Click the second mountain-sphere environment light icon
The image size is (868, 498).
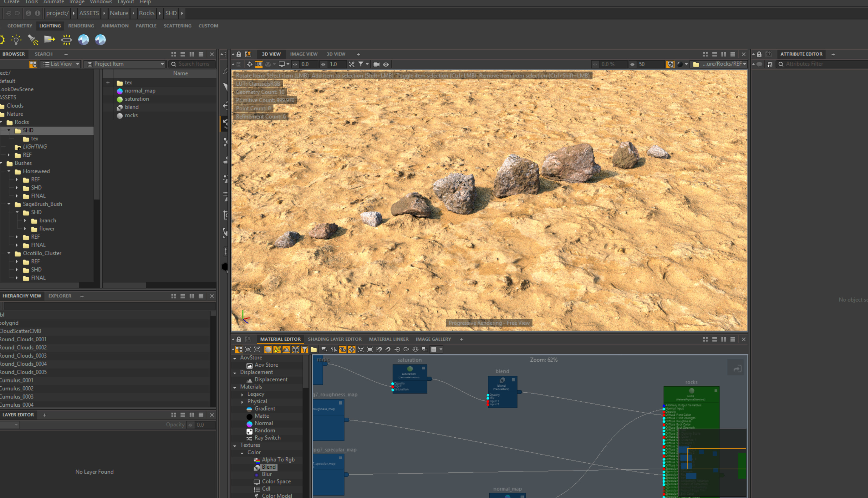pos(100,40)
